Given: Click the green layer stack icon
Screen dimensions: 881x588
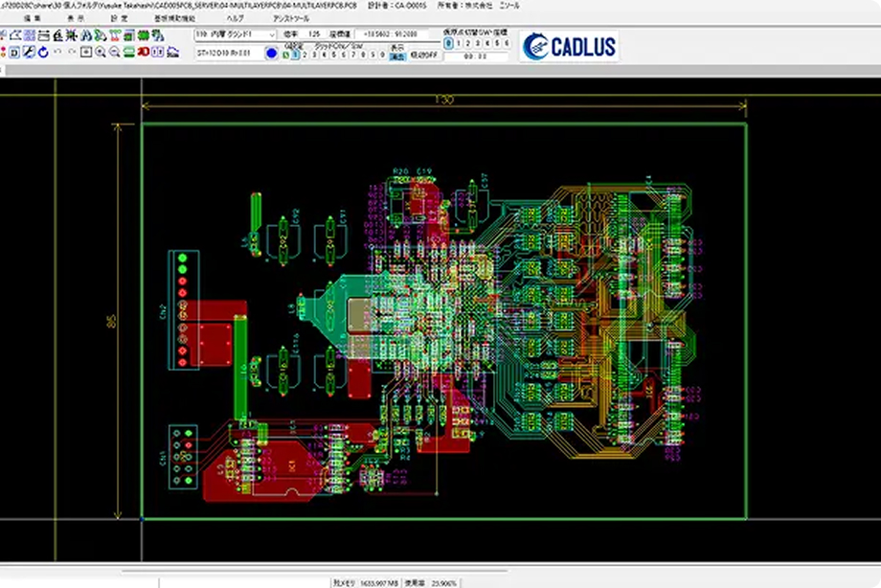Looking at the screenshot, I should tap(129, 54).
